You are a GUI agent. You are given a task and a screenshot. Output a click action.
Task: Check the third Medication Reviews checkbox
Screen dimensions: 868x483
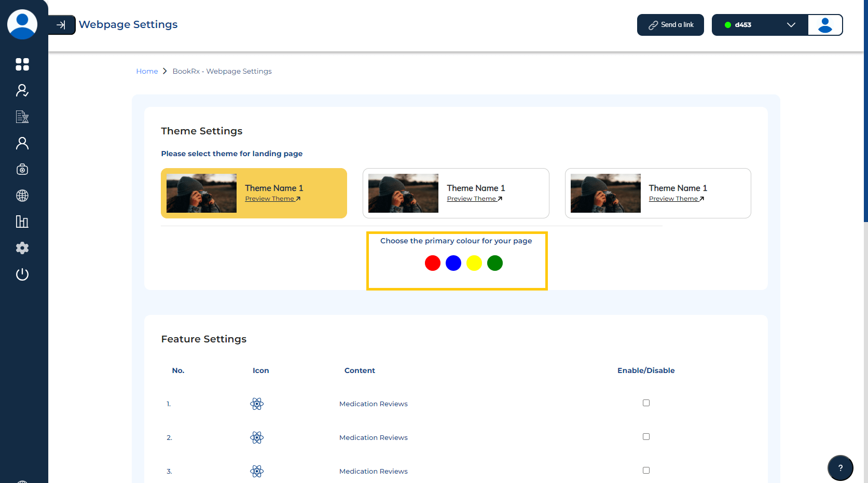pos(646,471)
